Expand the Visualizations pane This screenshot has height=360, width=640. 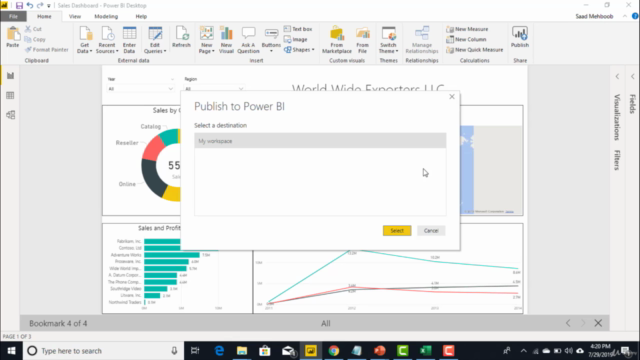[x=617, y=117]
